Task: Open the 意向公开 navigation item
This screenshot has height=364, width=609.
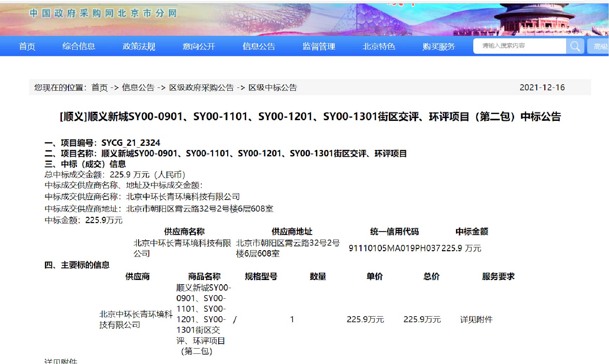Action: [x=199, y=46]
